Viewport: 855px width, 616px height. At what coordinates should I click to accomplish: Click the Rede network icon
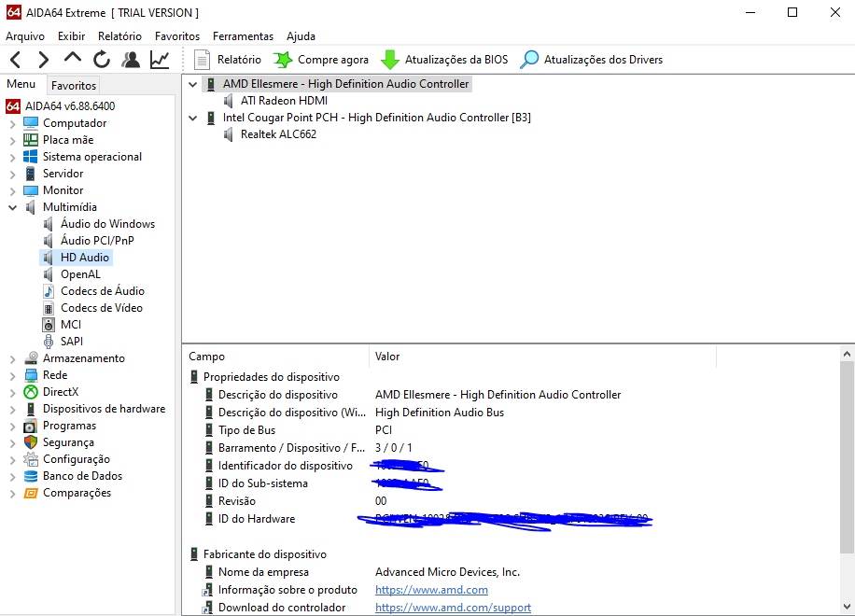pos(31,375)
